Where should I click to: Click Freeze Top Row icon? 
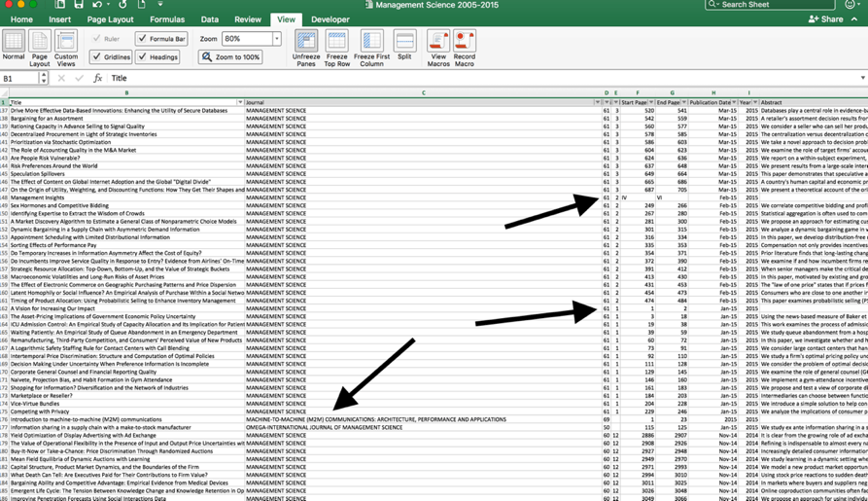(x=336, y=41)
